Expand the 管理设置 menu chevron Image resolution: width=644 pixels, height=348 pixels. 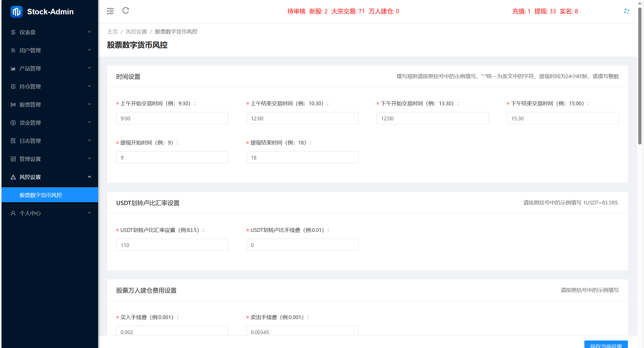point(89,159)
